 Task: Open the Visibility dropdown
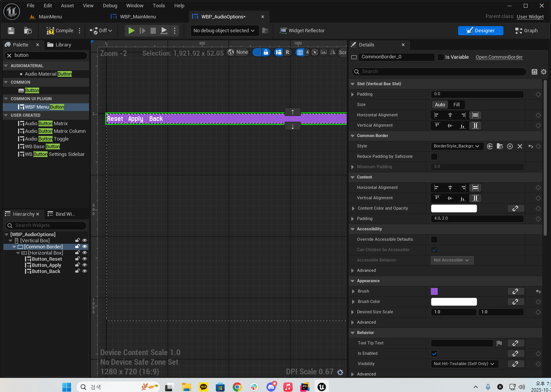(x=464, y=364)
